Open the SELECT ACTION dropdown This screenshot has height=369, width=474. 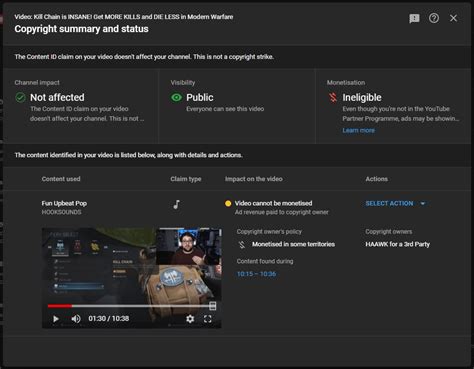coord(395,203)
